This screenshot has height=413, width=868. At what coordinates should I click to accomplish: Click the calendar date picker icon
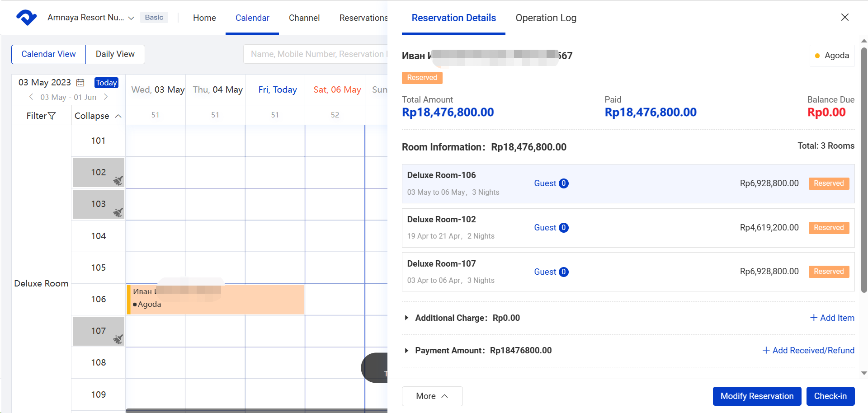coord(80,83)
